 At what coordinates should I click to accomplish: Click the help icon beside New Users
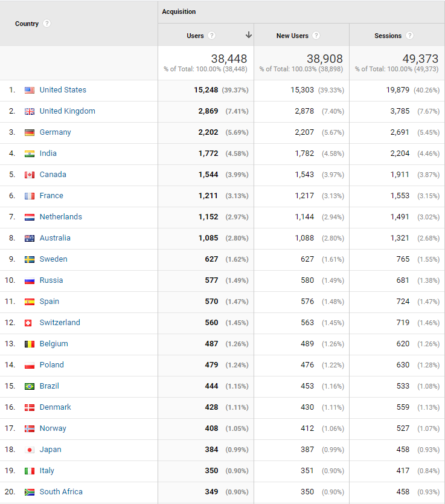coord(316,36)
